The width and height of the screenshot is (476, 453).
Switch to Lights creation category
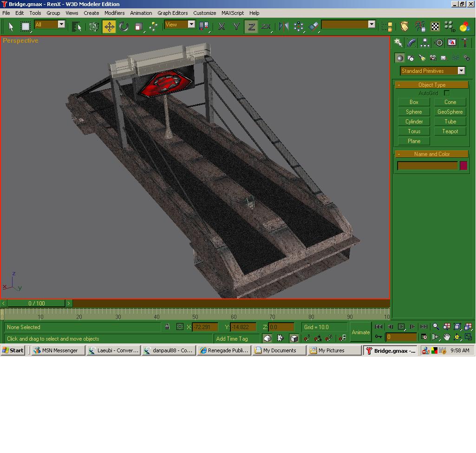[422, 58]
